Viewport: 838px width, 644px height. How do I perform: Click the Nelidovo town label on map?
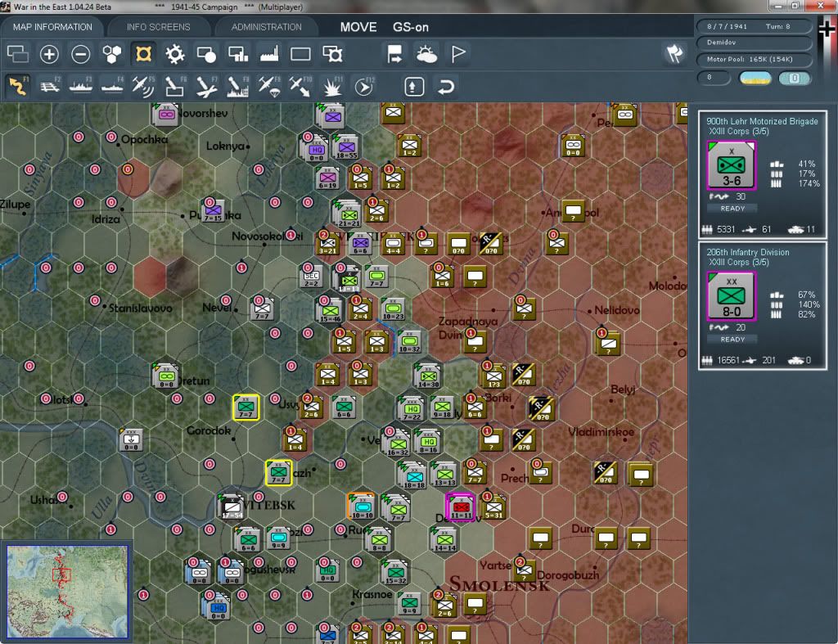[617, 310]
